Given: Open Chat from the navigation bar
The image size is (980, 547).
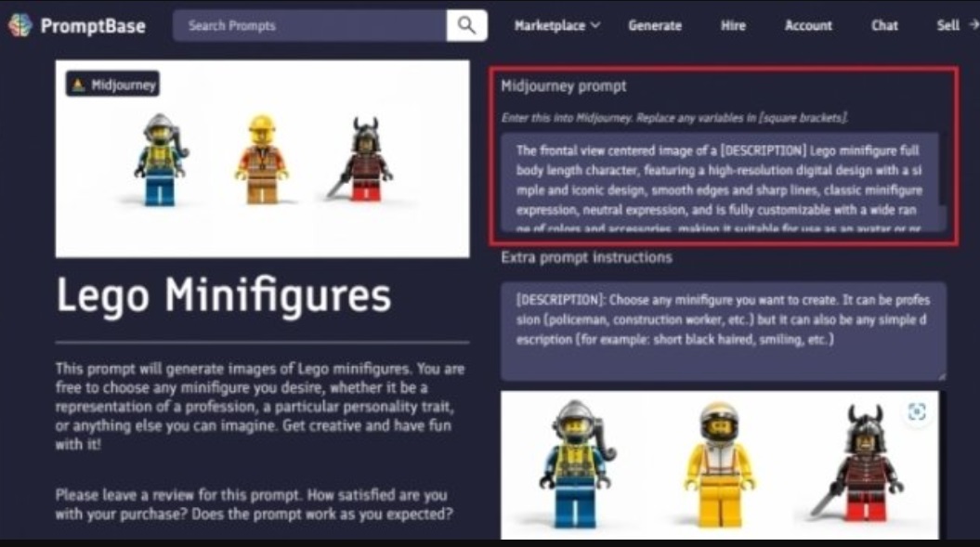Looking at the screenshot, I should [x=884, y=26].
